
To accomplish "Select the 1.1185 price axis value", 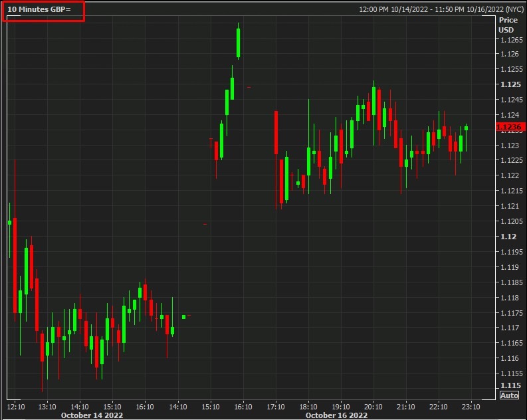I will pyautogui.click(x=512, y=282).
